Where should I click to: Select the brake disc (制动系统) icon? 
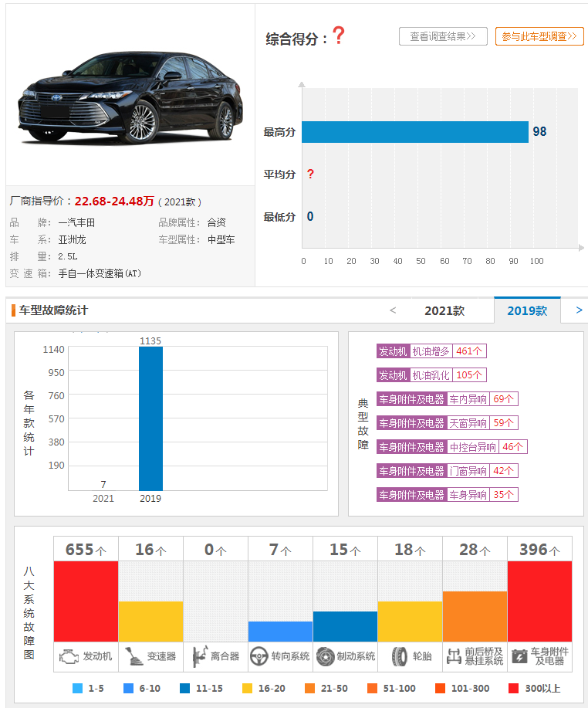(x=325, y=656)
